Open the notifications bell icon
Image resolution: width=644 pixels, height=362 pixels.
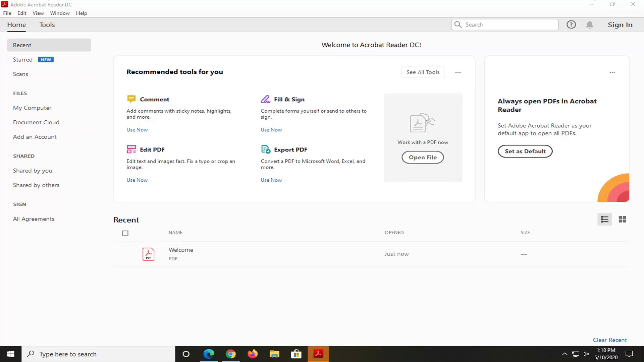(x=590, y=24)
